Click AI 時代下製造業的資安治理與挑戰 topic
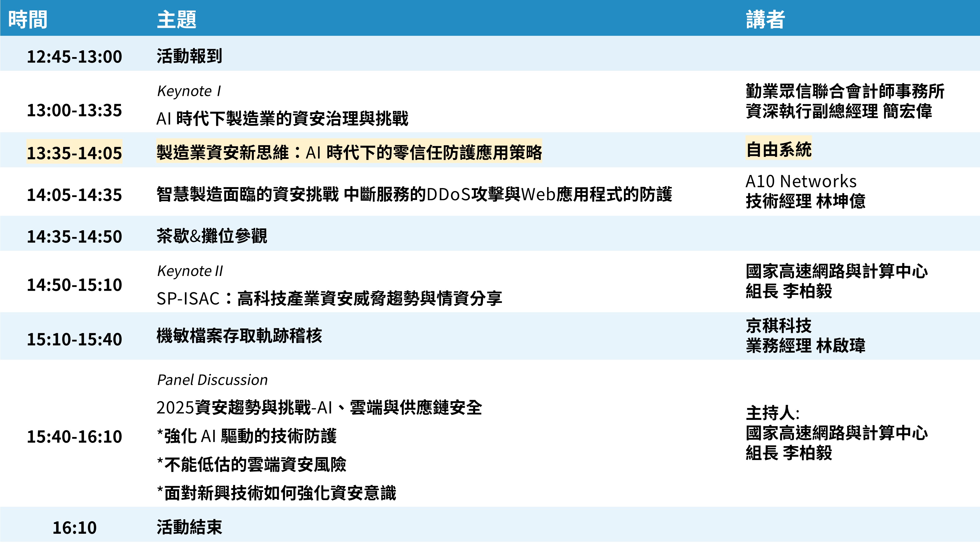 point(282,118)
